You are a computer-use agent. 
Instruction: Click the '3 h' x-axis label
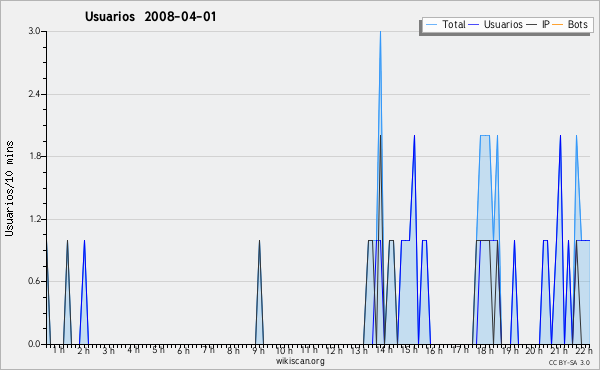click(x=108, y=350)
